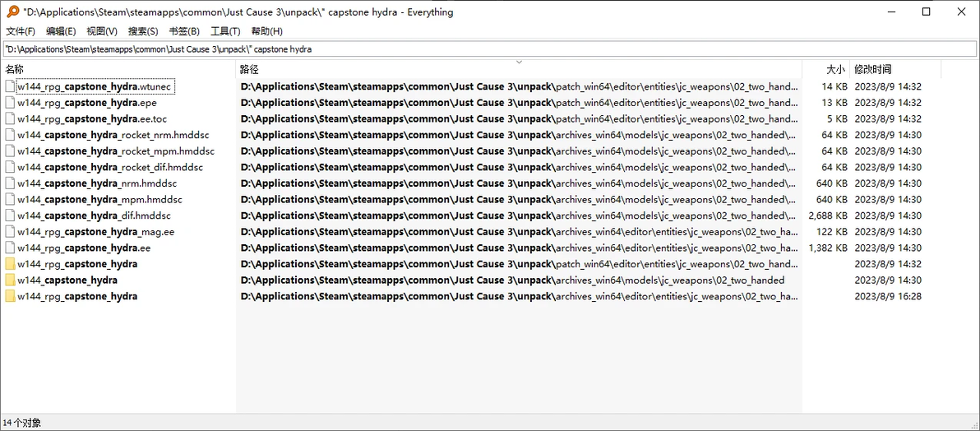Viewport: 980px width, 431px height.
Task: Open the 工具(T) menu
Action: 225,31
